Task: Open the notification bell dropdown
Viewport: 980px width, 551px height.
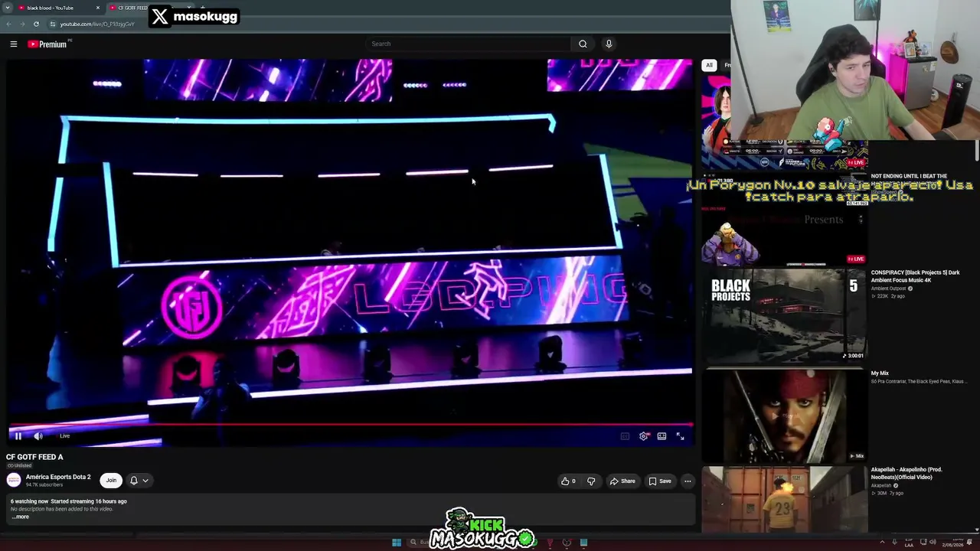Action: click(x=139, y=481)
